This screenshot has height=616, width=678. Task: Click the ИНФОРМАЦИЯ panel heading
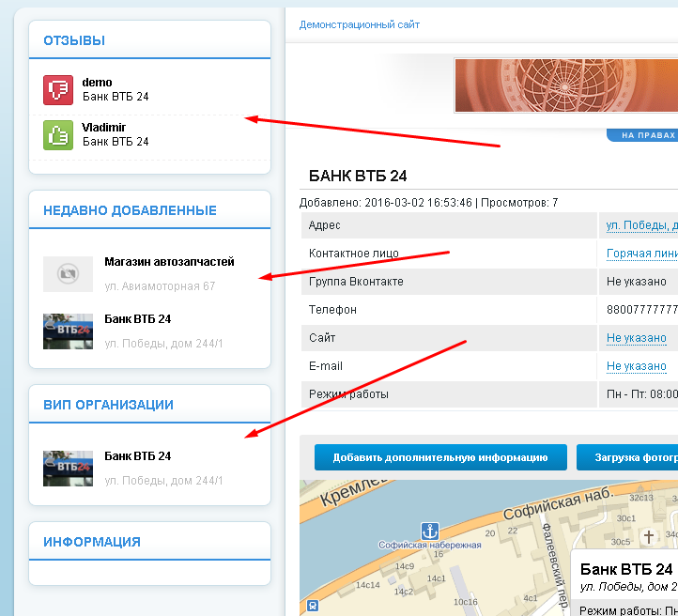click(x=92, y=542)
